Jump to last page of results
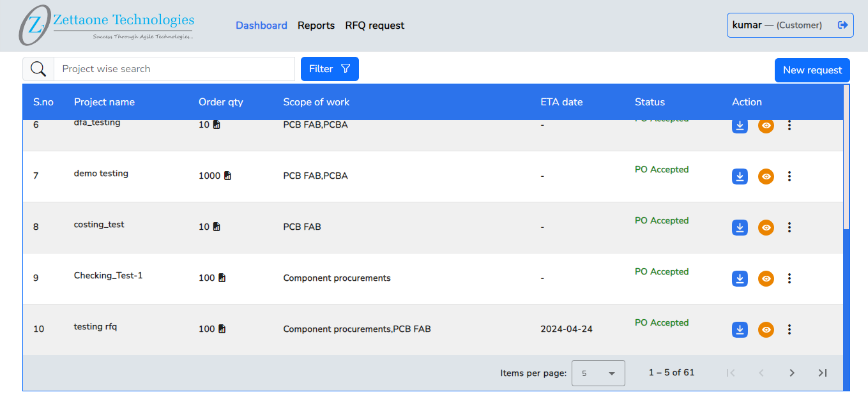The image size is (868, 399). [x=823, y=373]
